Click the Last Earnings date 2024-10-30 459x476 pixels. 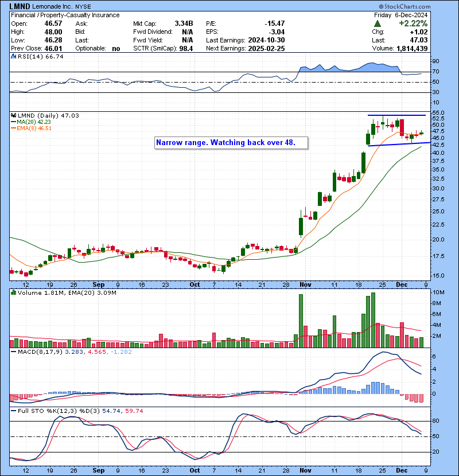click(x=266, y=40)
